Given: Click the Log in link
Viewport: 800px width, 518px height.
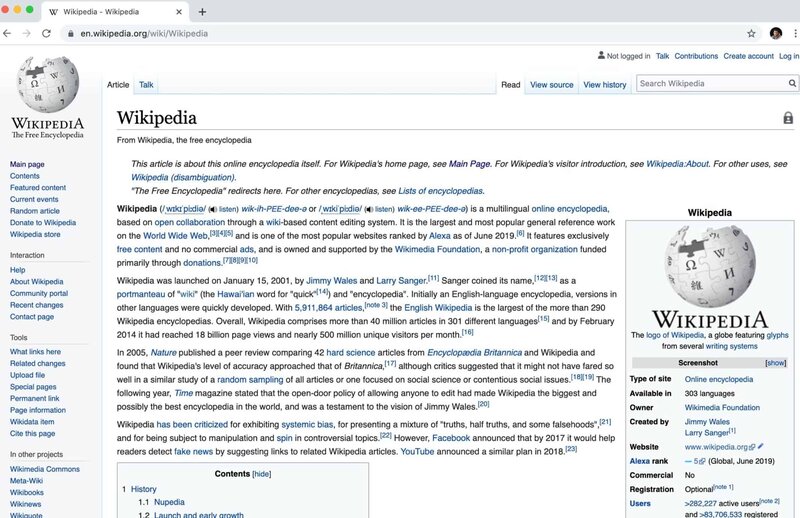Looking at the screenshot, I should click(789, 56).
